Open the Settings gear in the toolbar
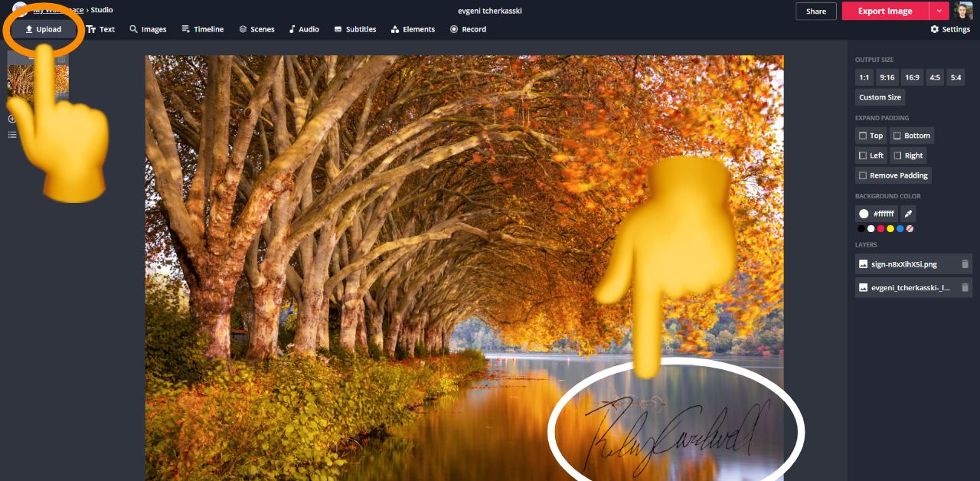The height and width of the screenshot is (481, 980). [950, 29]
